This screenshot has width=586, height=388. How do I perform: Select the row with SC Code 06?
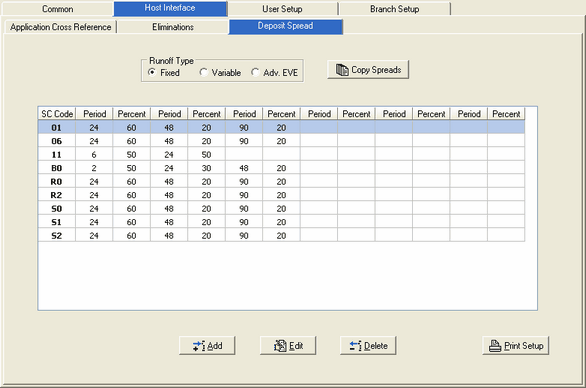(281, 141)
